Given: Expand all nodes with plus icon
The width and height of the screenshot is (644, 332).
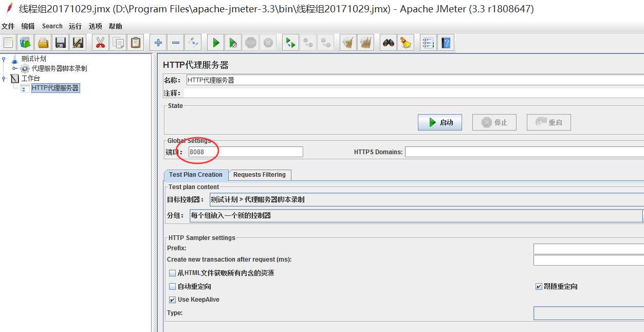Looking at the screenshot, I should (x=158, y=43).
